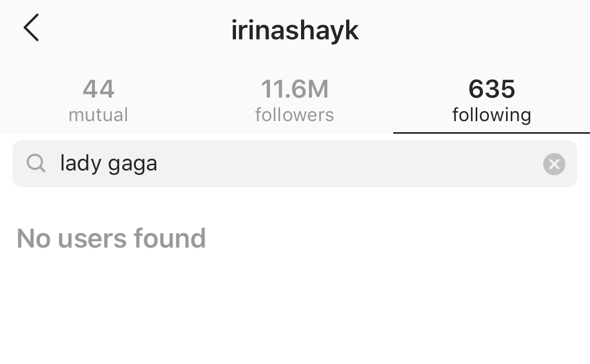Select the following tab
The height and width of the screenshot is (364, 590).
491,100
